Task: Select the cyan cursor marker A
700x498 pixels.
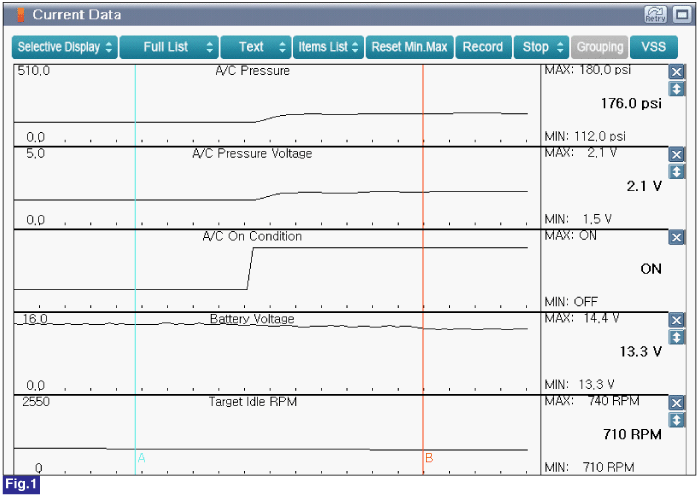Action: (x=142, y=458)
